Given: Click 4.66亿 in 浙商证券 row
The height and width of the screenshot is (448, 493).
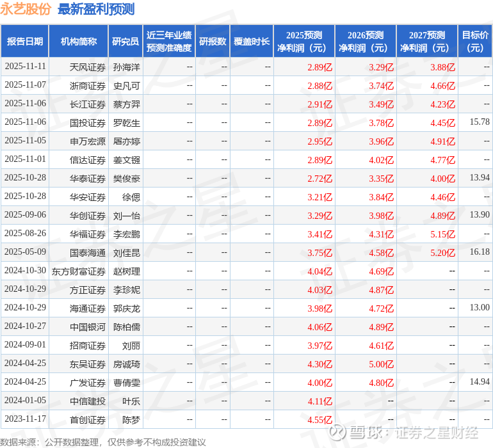Looking at the screenshot, I should (x=442, y=86).
